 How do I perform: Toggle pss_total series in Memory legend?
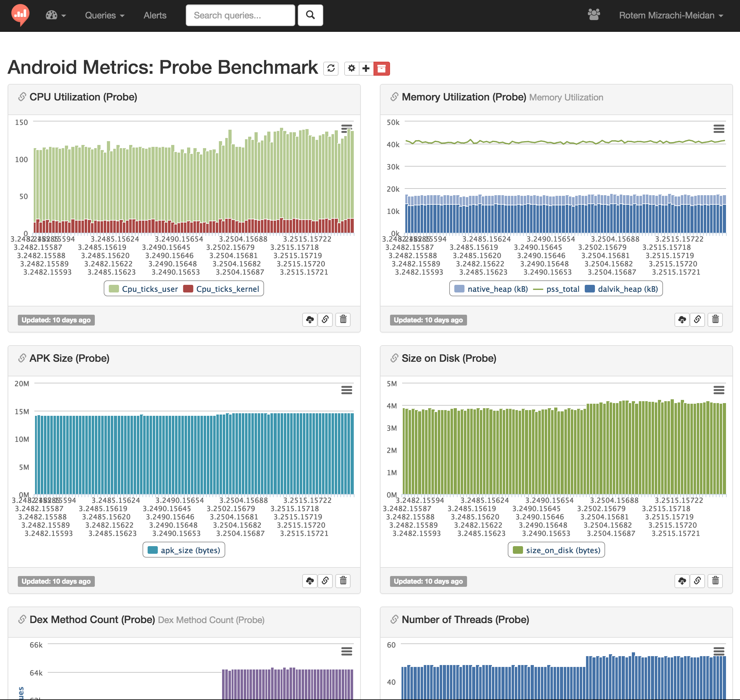point(562,289)
